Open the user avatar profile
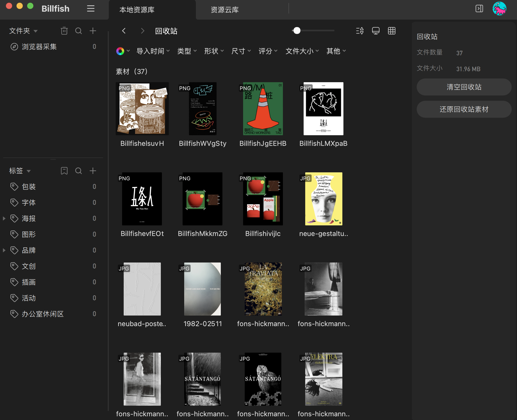Viewport: 517px width, 420px height. [x=499, y=9]
